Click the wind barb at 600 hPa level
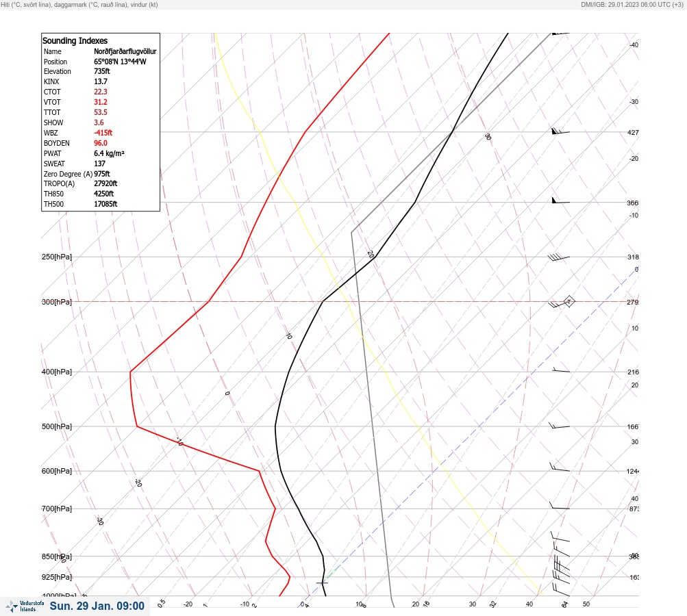This screenshot has width=687, height=616. (x=560, y=467)
